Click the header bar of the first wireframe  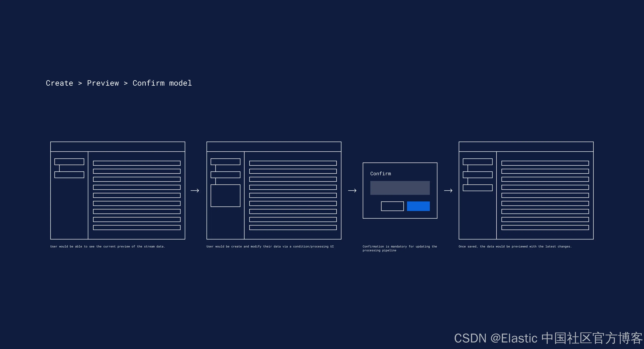point(118,147)
